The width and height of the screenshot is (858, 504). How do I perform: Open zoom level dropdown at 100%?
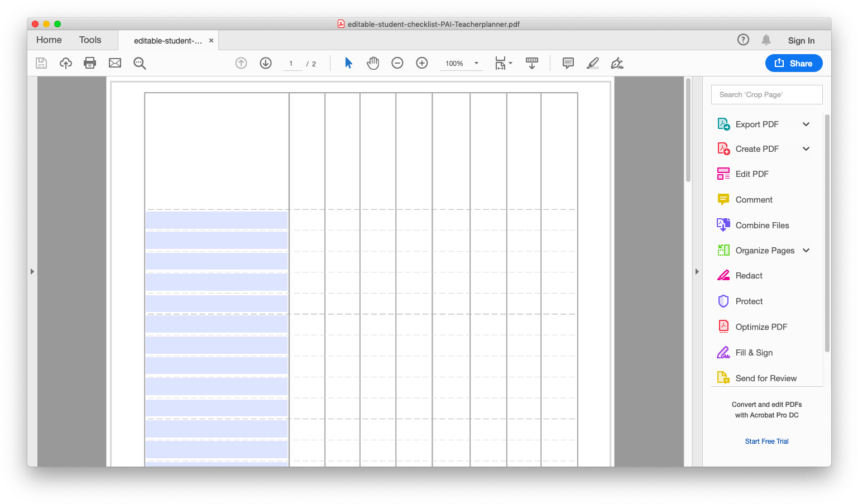pyautogui.click(x=476, y=63)
